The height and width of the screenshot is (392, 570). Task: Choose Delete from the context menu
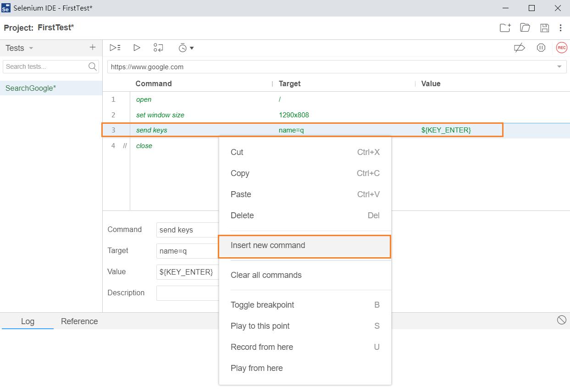click(x=305, y=215)
